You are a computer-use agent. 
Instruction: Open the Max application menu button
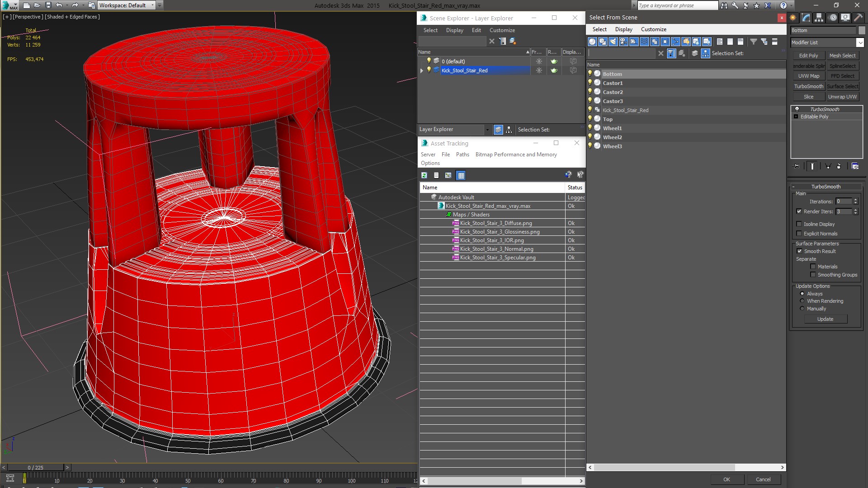coord(9,5)
